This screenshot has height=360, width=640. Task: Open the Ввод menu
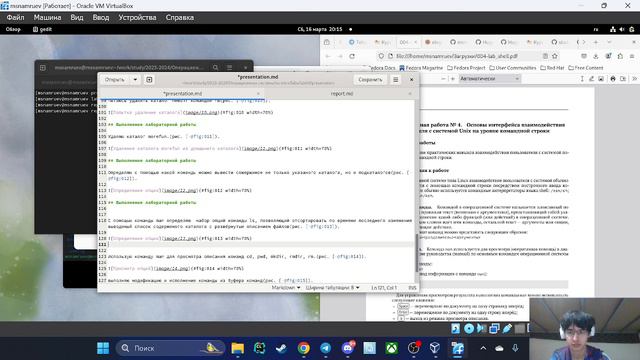click(x=100, y=18)
